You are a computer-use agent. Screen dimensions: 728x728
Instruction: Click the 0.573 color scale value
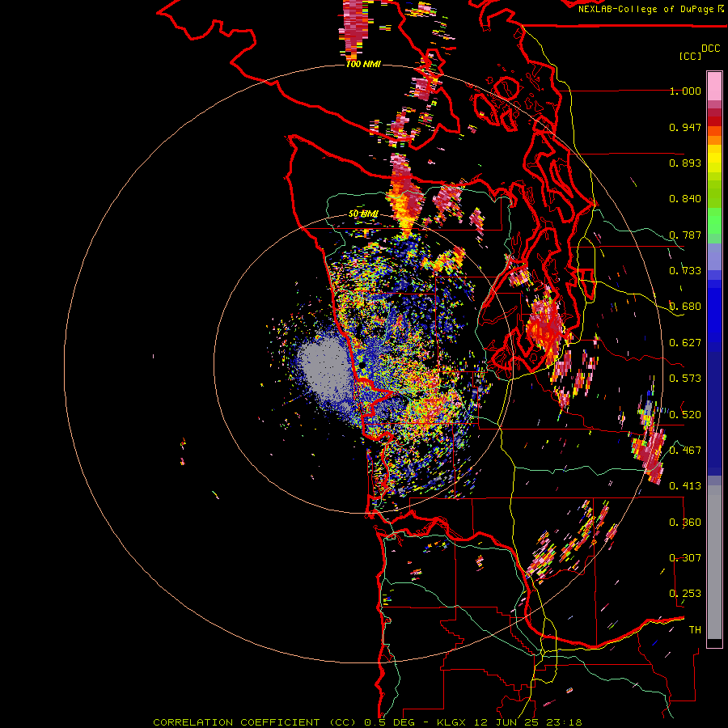(685, 379)
